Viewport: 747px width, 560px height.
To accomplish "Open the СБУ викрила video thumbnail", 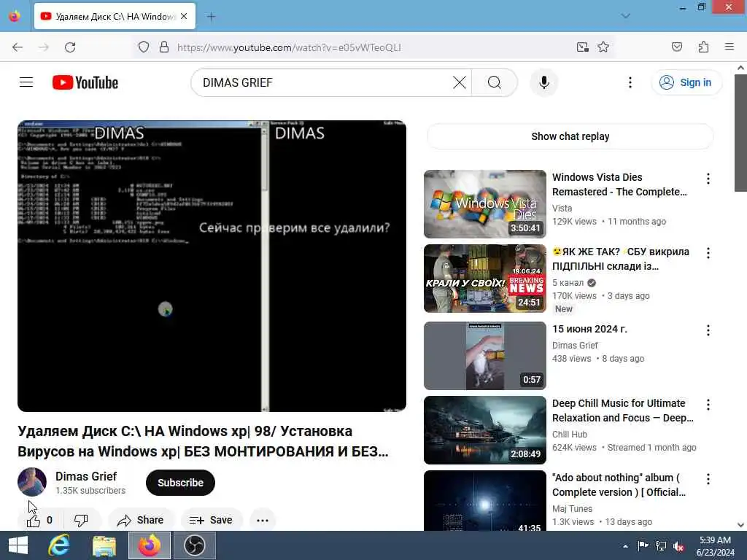I will pyautogui.click(x=485, y=279).
